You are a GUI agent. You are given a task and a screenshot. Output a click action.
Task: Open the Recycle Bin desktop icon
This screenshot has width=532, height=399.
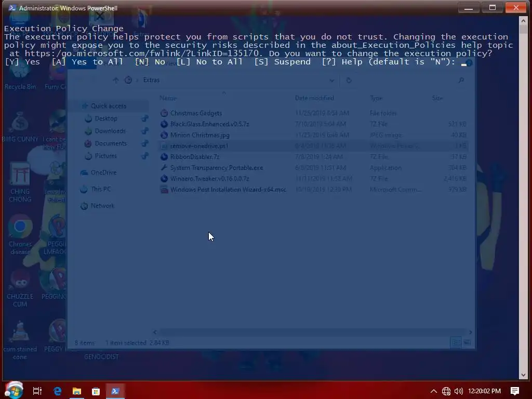[x=20, y=75]
